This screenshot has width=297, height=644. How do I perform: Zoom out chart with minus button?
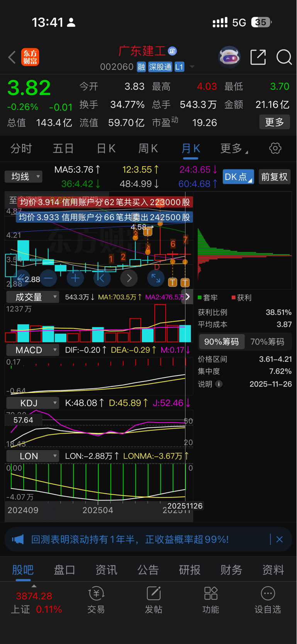[x=48, y=278]
